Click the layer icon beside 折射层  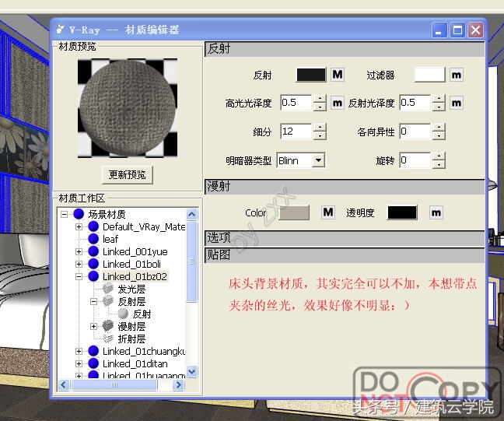click(x=108, y=339)
